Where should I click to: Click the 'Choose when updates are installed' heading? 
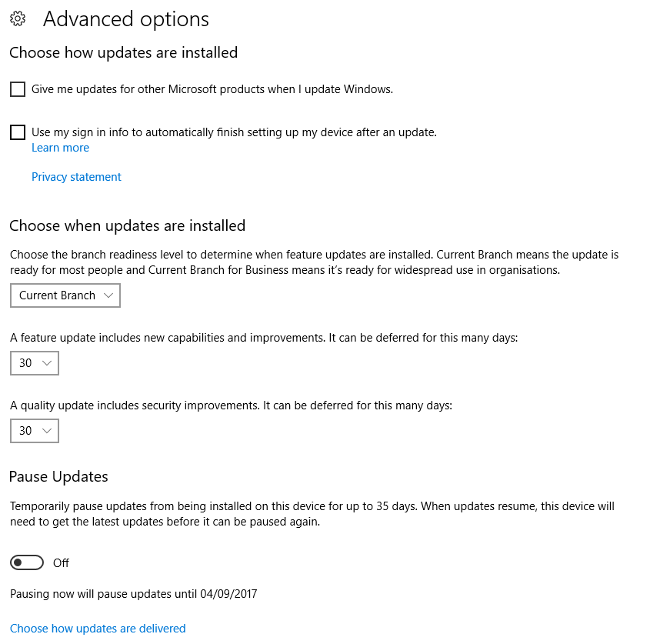[x=127, y=226]
